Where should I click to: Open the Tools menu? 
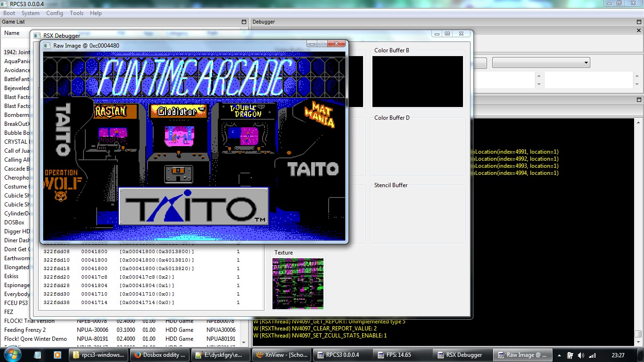(x=76, y=13)
